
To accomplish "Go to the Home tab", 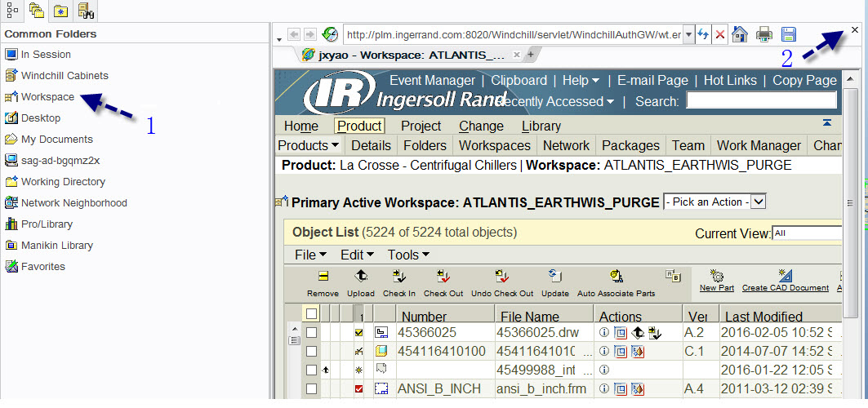I will (x=301, y=126).
